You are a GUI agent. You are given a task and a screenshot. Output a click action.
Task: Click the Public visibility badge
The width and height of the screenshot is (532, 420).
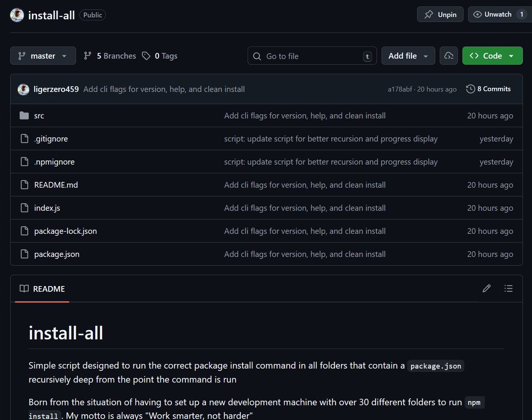(x=93, y=15)
